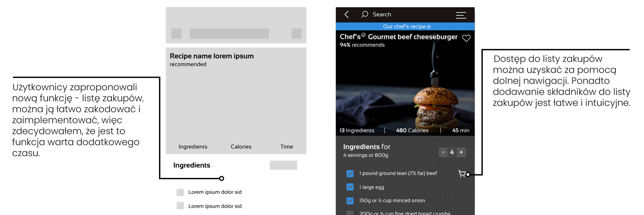Uncheck the 1 pound ground beef checkbox
The height and width of the screenshot is (215, 644).
[x=350, y=174]
